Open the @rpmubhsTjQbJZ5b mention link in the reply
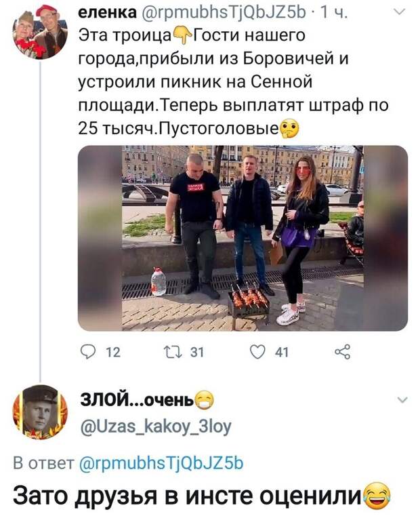The width and height of the screenshot is (420, 516). click(161, 463)
